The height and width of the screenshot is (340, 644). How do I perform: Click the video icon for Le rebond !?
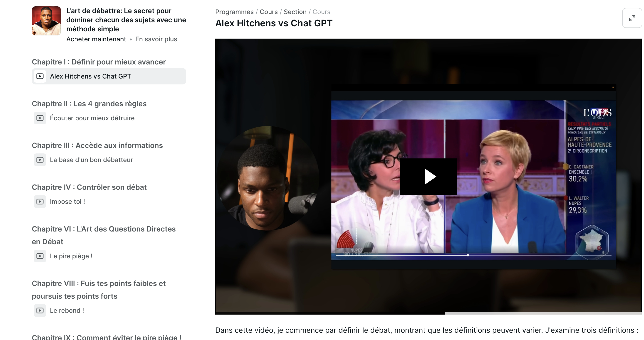(40, 310)
